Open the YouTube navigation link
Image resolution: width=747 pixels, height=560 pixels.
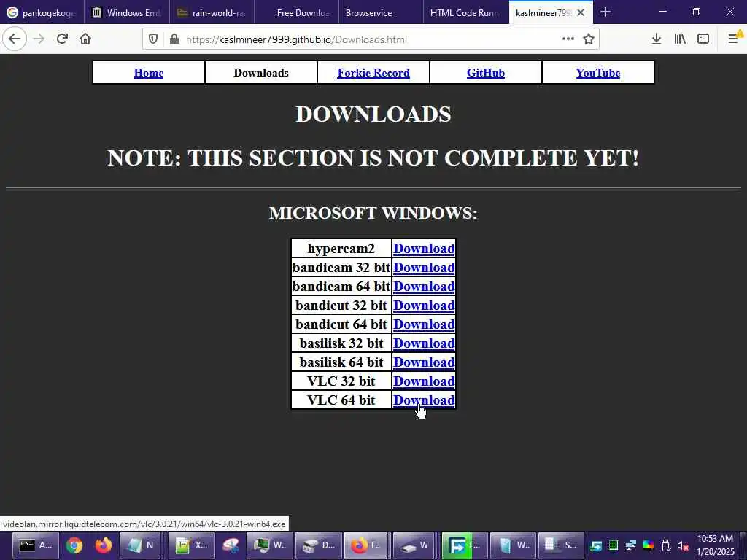point(598,73)
